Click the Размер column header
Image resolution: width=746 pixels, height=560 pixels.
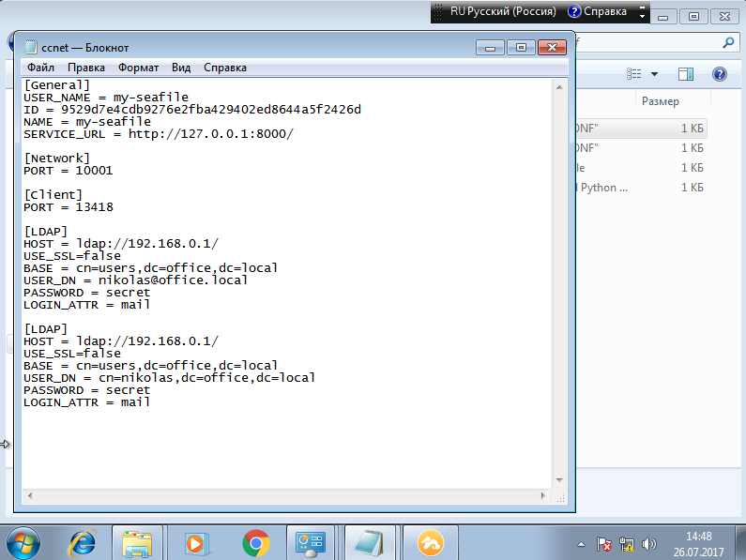(660, 101)
